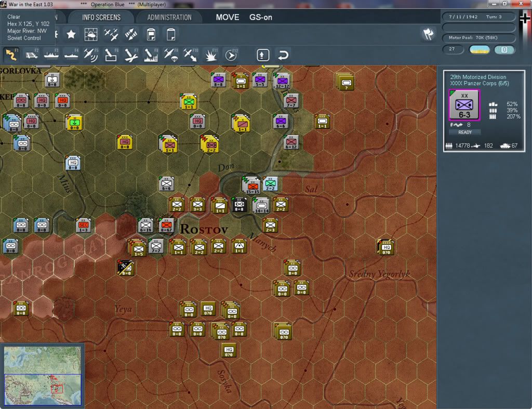Open the ADMINISTRATION tab
Screen dimensions: 532x409
(169, 17)
